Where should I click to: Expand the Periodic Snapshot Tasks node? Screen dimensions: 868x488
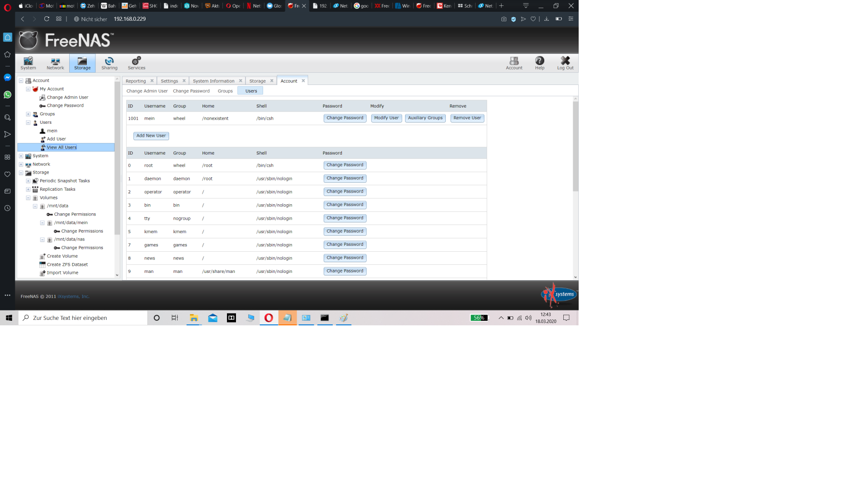(28, 181)
